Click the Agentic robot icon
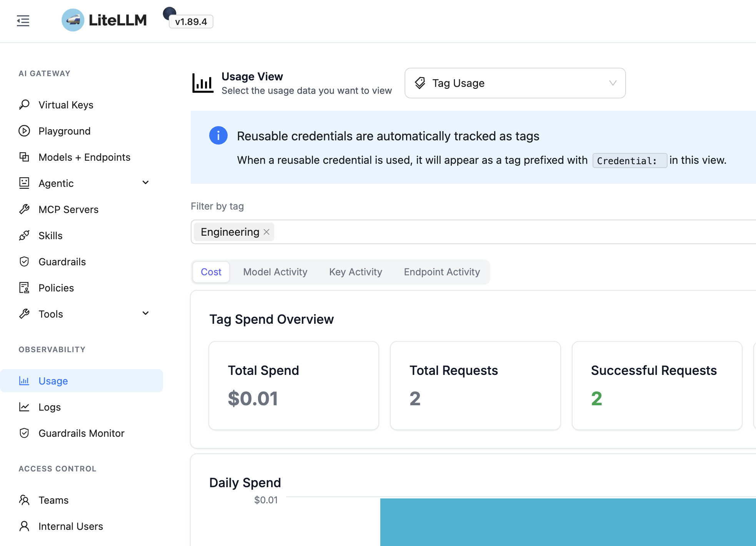 24,183
